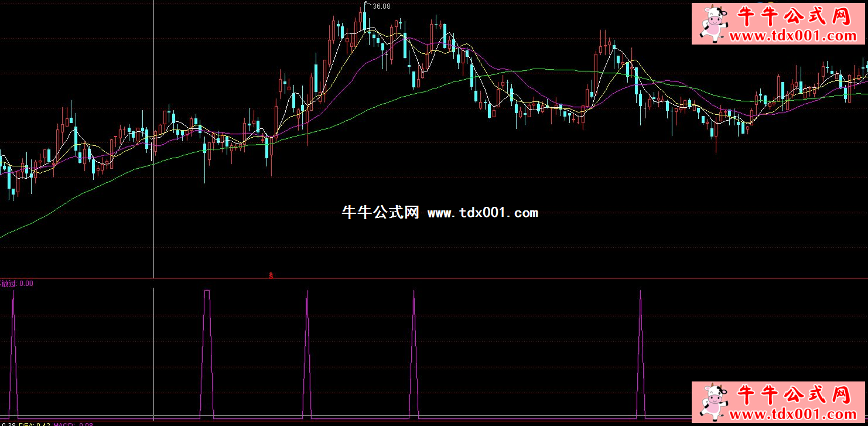
Task: Click the 放过 indicator value label
Action: pyautogui.click(x=16, y=284)
